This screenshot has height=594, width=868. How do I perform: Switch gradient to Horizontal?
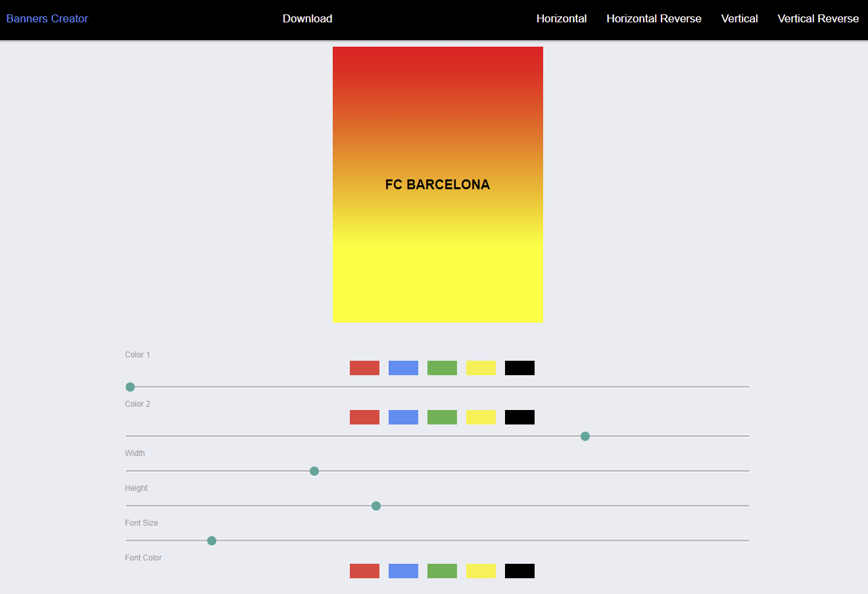pyautogui.click(x=562, y=18)
